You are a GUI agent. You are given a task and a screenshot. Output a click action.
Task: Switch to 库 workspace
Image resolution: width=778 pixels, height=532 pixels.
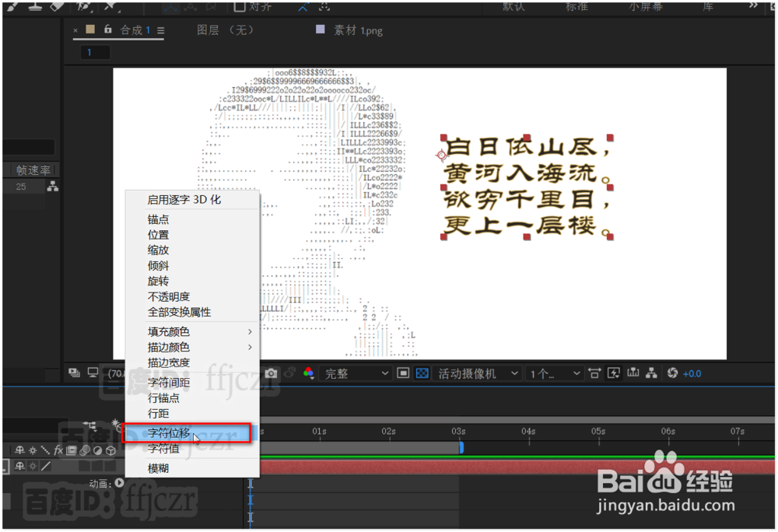(707, 6)
